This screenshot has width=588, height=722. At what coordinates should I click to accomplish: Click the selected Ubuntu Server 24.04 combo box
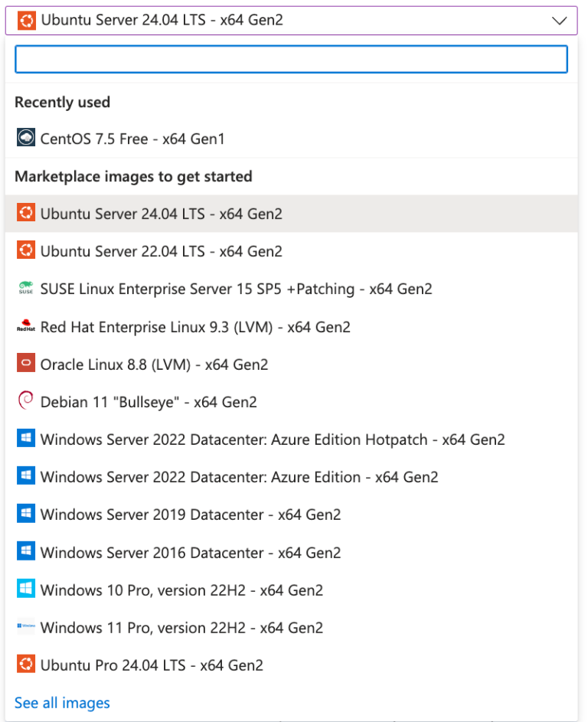click(x=291, y=21)
